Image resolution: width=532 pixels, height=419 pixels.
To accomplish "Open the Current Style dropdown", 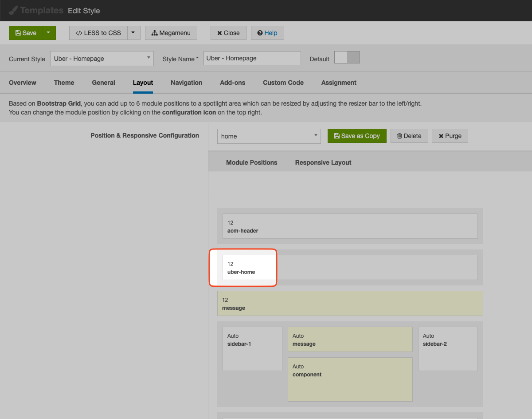I will 102,59.
